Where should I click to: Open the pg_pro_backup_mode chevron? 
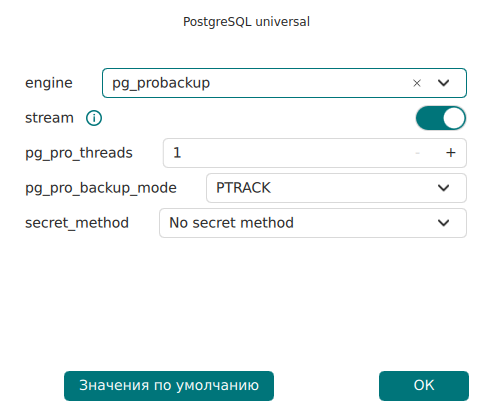(443, 188)
